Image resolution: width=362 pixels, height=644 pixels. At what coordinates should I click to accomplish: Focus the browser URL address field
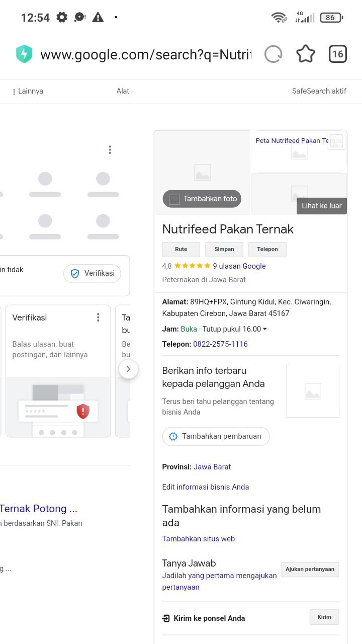pyautogui.click(x=146, y=54)
